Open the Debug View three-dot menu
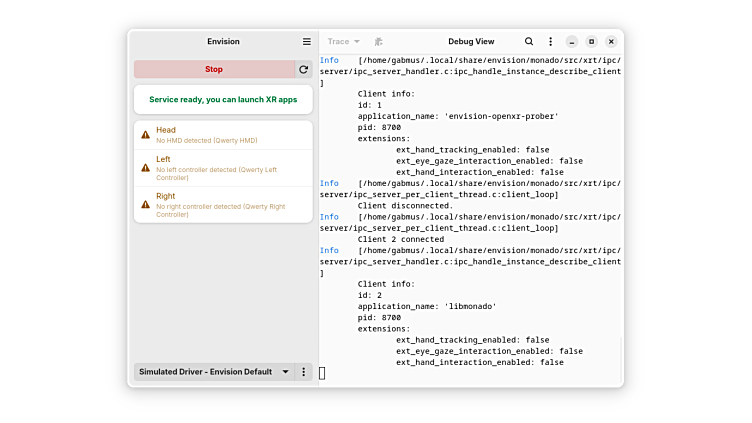 click(550, 42)
